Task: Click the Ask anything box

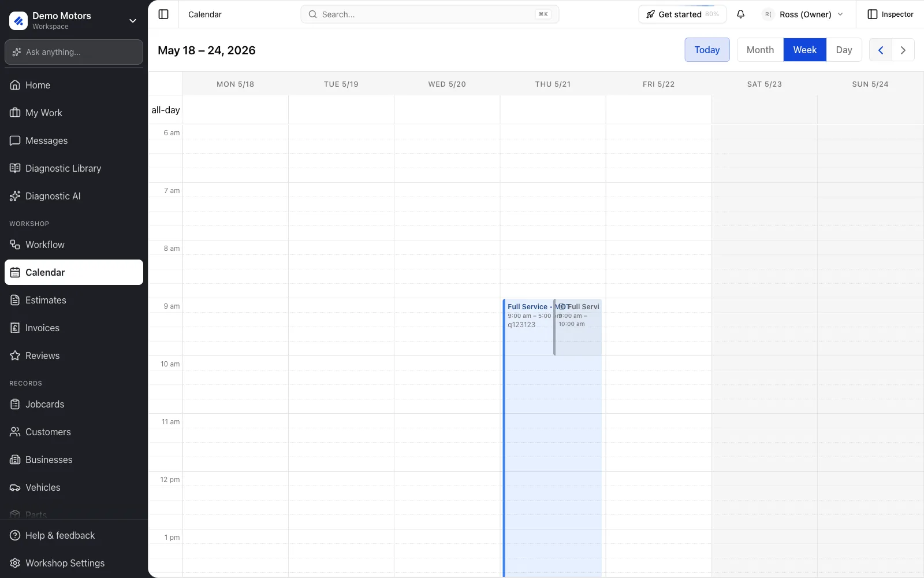Action: 74,52
